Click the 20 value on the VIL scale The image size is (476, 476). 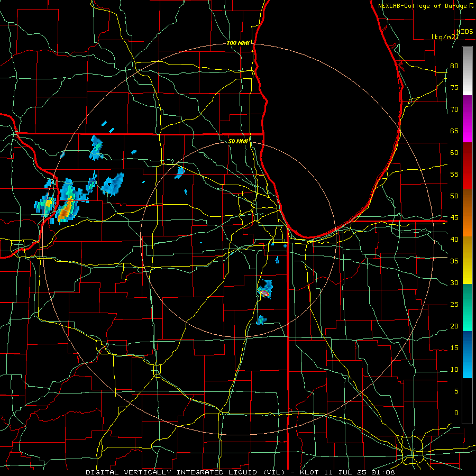pyautogui.click(x=454, y=326)
